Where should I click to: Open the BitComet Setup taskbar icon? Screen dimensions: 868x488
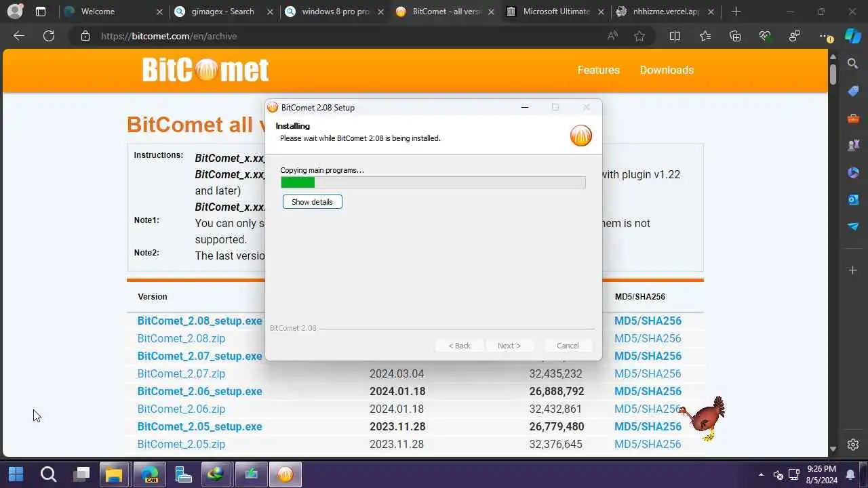[285, 474]
